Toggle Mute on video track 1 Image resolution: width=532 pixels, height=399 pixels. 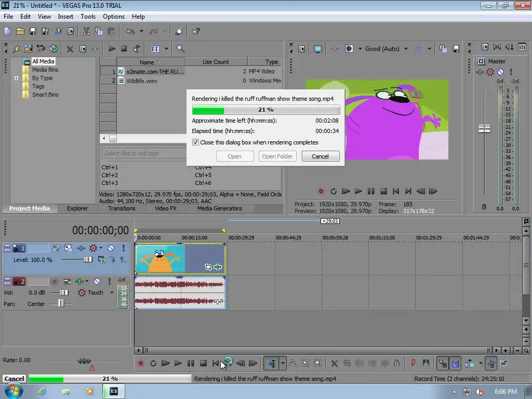(111, 248)
